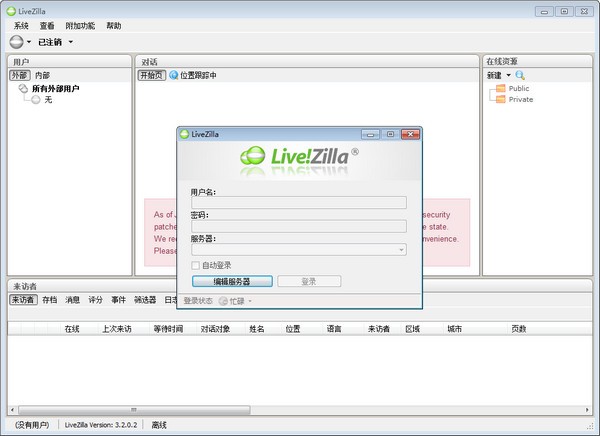Viewport: 600px width, 436px height.
Task: Click the 所有外部用户 group icon
Action: (x=24, y=89)
